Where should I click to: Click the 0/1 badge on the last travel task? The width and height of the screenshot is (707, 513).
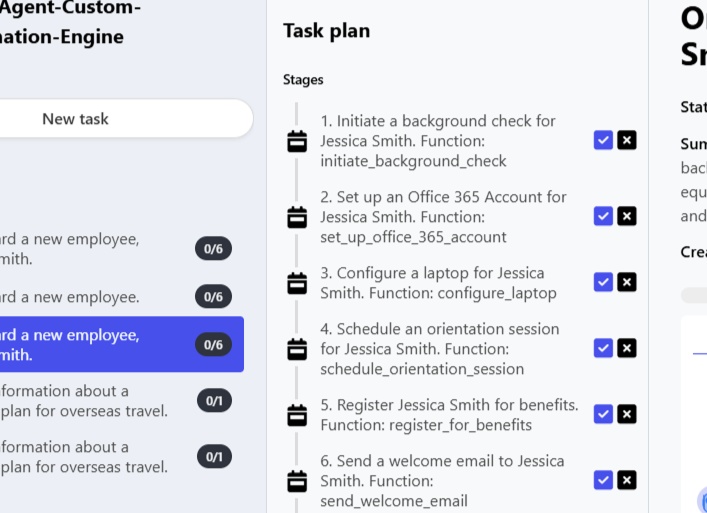[x=214, y=457]
